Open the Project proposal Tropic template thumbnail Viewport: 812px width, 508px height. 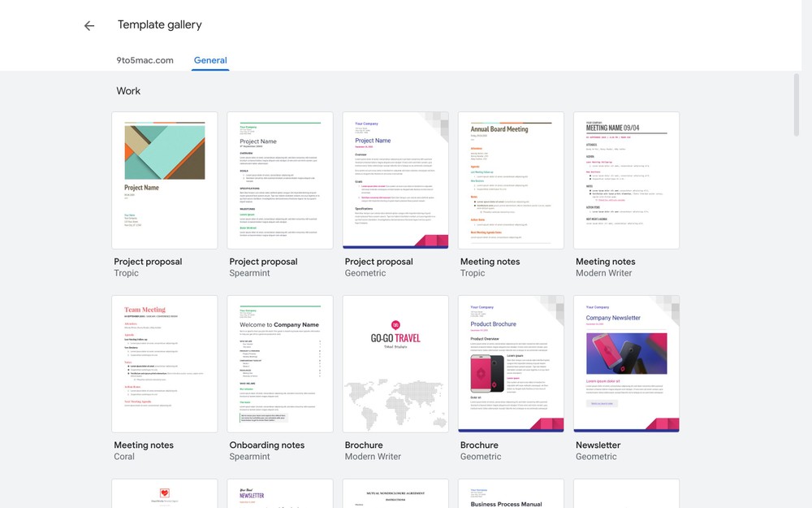pos(165,180)
